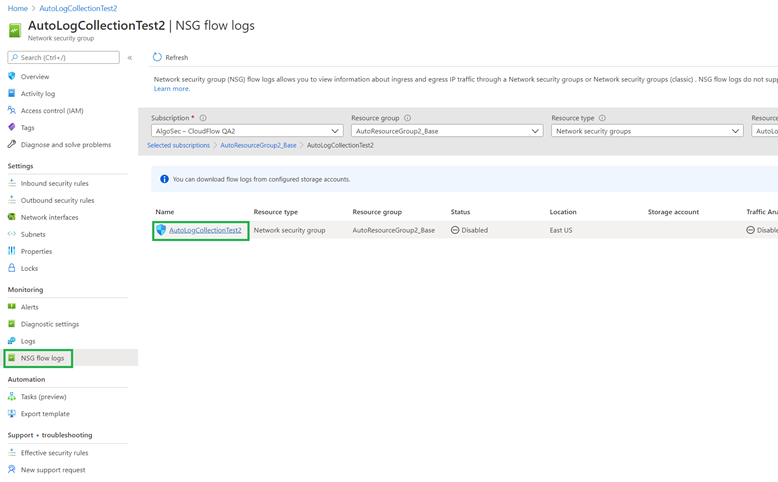Click the Outbound security rules icon
The height and width of the screenshot is (482, 778).
pyautogui.click(x=12, y=200)
